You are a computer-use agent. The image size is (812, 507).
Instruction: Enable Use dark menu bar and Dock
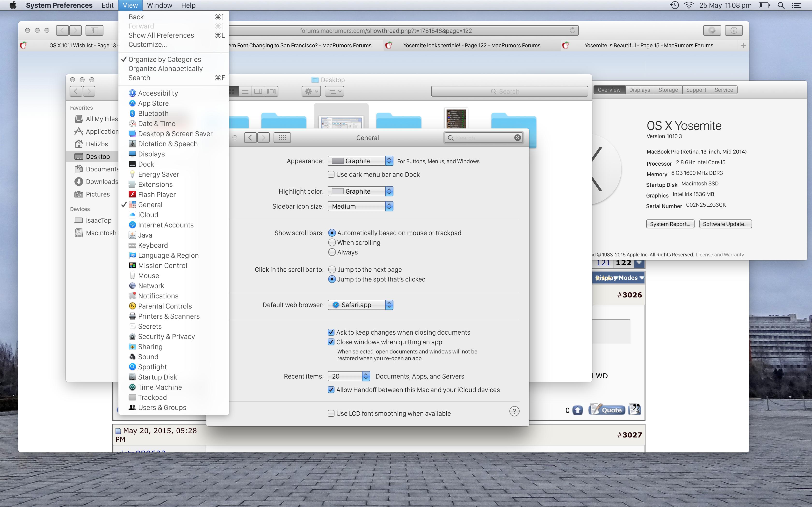[331, 174]
